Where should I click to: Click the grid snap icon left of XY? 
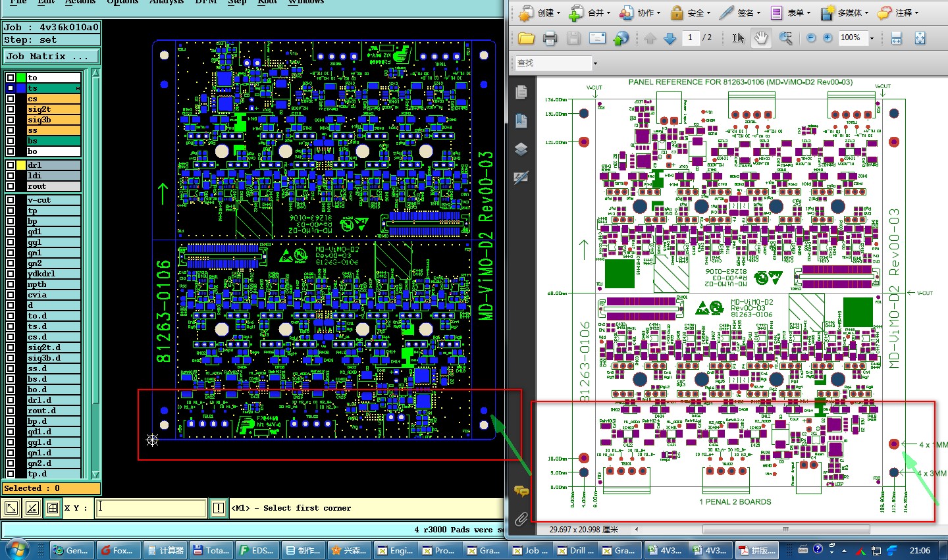(53, 507)
